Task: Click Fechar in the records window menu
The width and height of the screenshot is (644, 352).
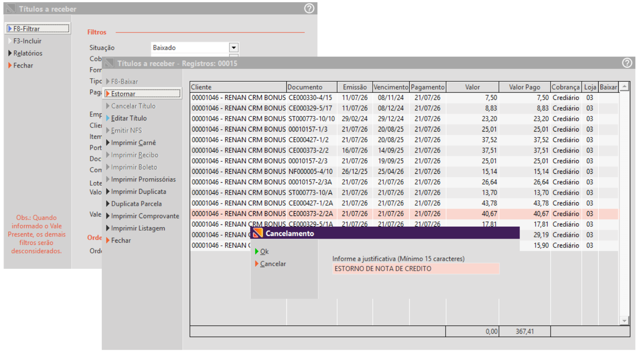Action: tap(121, 240)
